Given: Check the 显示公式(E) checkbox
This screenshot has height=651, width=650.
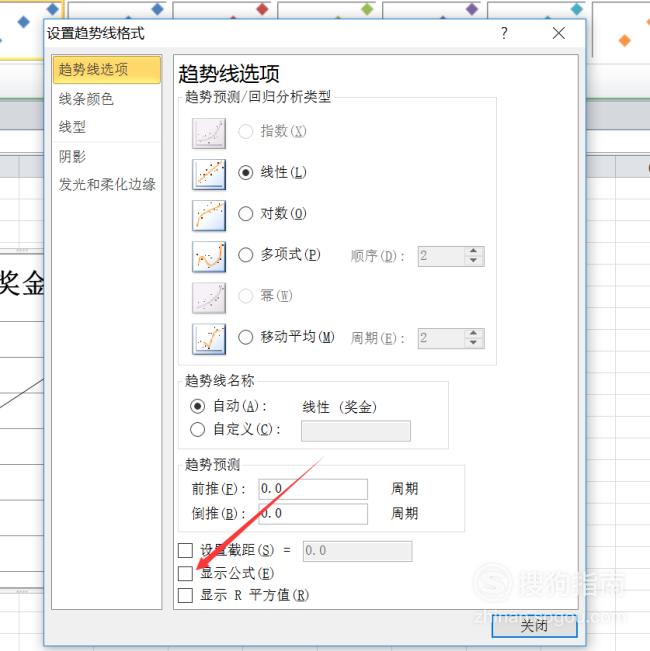Looking at the screenshot, I should (185, 573).
